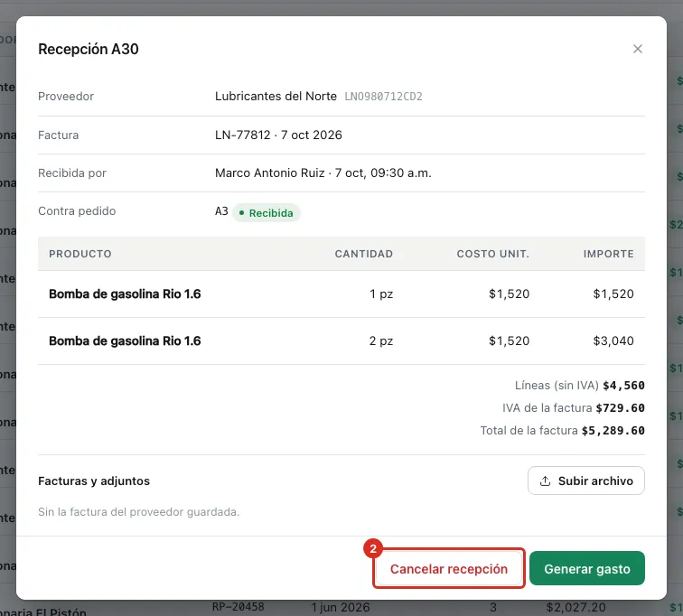Click the Contra pedido field label
The width and height of the screenshot is (683, 616).
[x=77, y=211]
